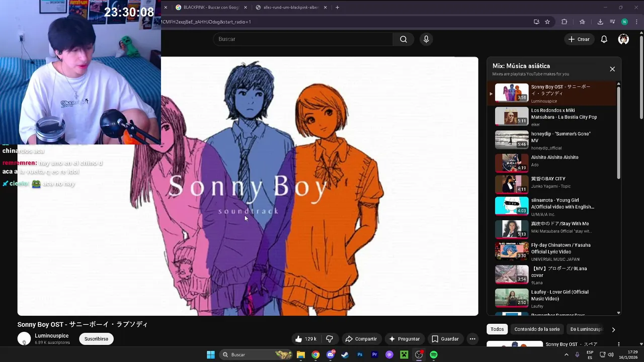Play 9Lana プロポーズ cover video
Image resolution: width=644 pixels, height=362 pixels.
[x=551, y=275]
